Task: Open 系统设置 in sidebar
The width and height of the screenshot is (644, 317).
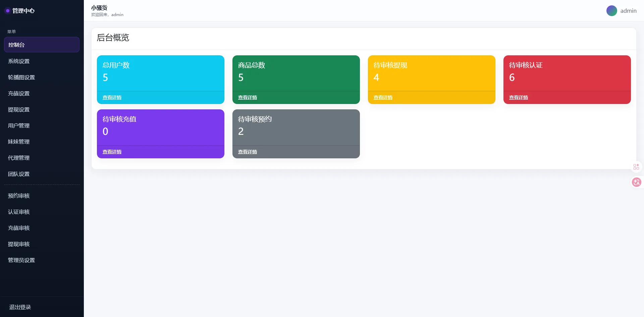Action: pos(19,61)
